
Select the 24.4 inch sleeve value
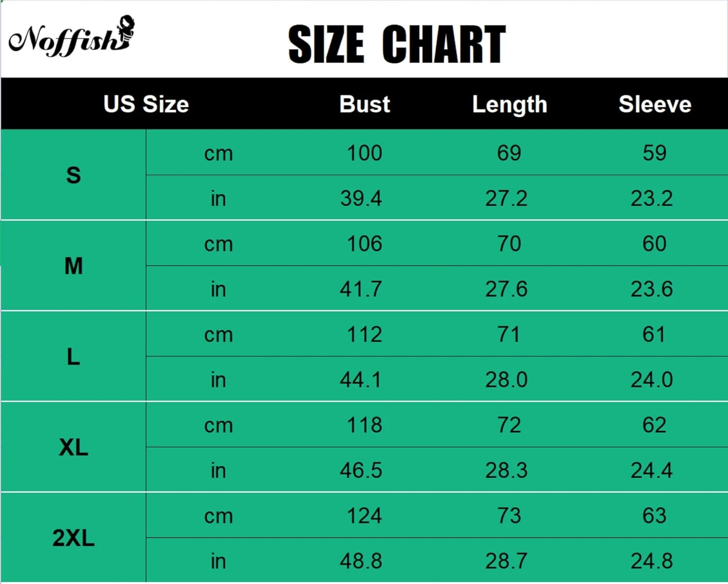(x=652, y=470)
